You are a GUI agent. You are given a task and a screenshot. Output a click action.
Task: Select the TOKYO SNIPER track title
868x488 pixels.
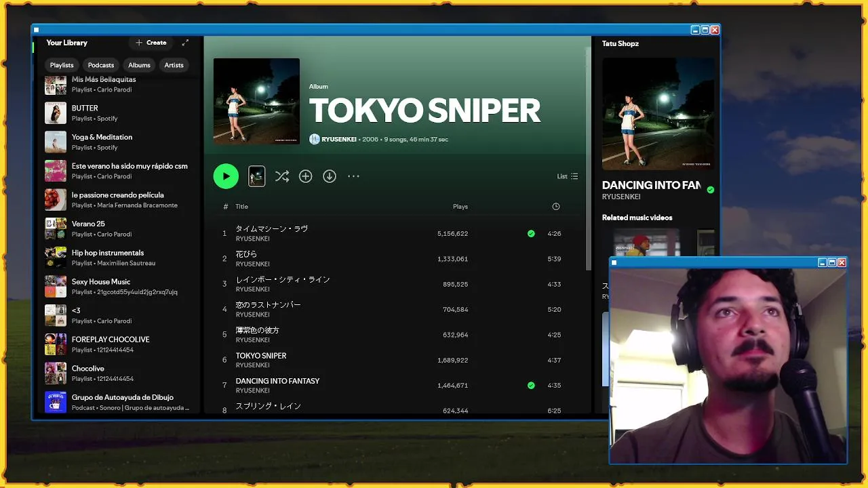point(261,356)
